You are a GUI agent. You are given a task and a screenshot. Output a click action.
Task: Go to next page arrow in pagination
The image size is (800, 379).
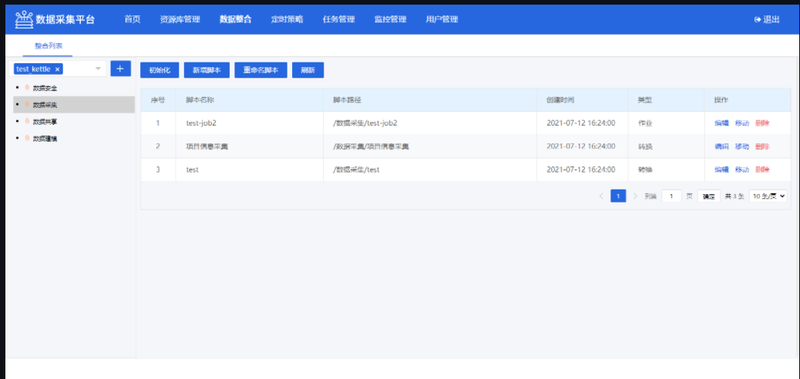pos(635,196)
